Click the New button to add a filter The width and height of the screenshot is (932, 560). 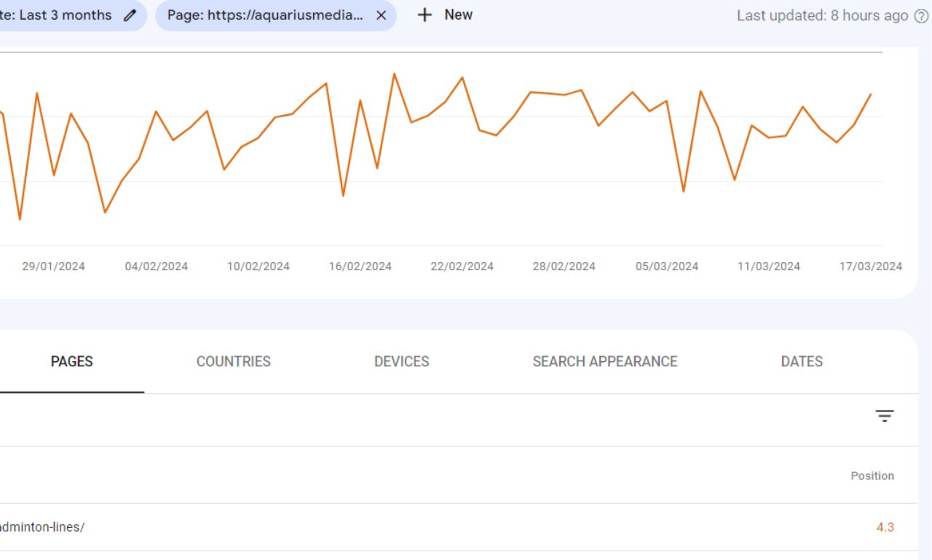point(444,15)
